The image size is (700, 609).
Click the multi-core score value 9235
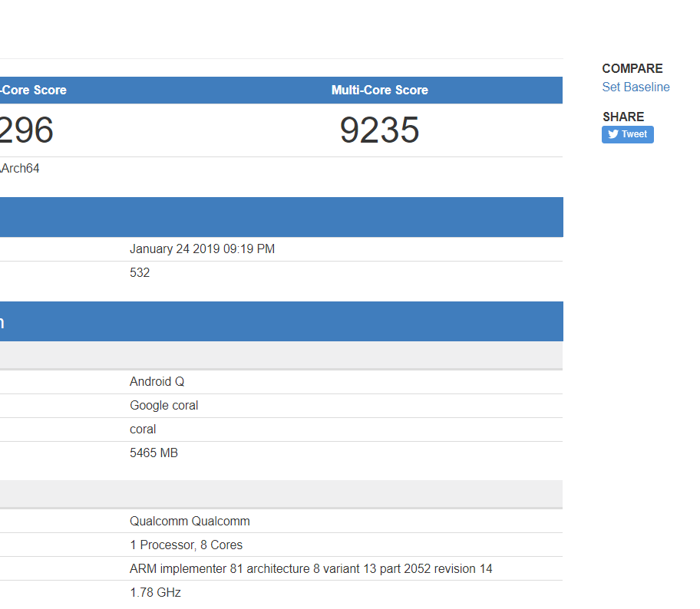[379, 130]
